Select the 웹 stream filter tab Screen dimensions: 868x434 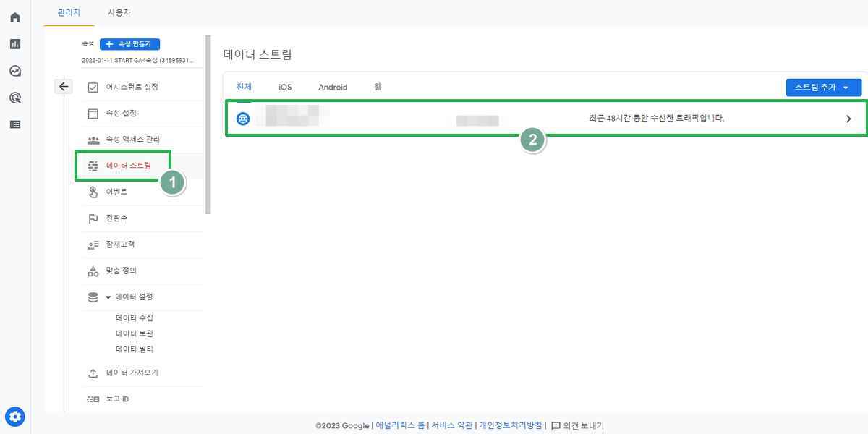378,87
